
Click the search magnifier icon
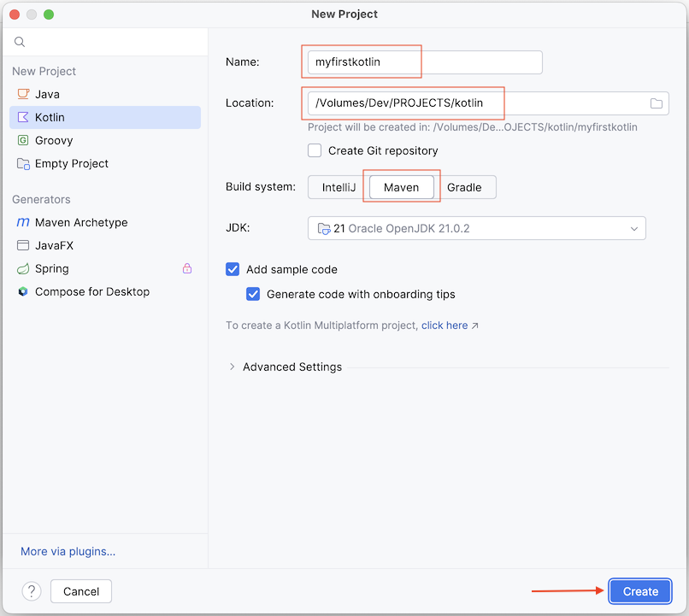(20, 42)
